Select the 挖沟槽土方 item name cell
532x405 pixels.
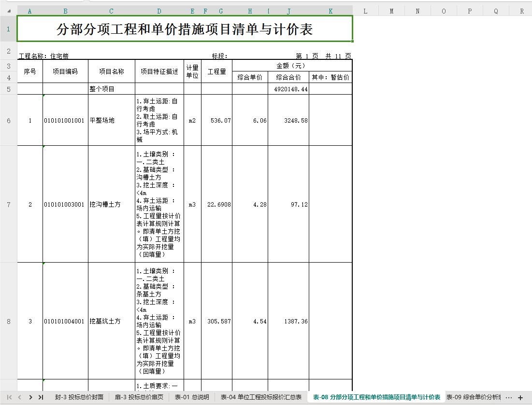pyautogui.click(x=112, y=204)
